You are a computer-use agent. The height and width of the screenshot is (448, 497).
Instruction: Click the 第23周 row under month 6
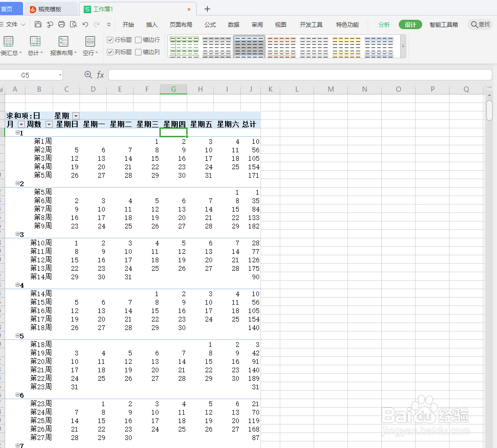[41, 404]
